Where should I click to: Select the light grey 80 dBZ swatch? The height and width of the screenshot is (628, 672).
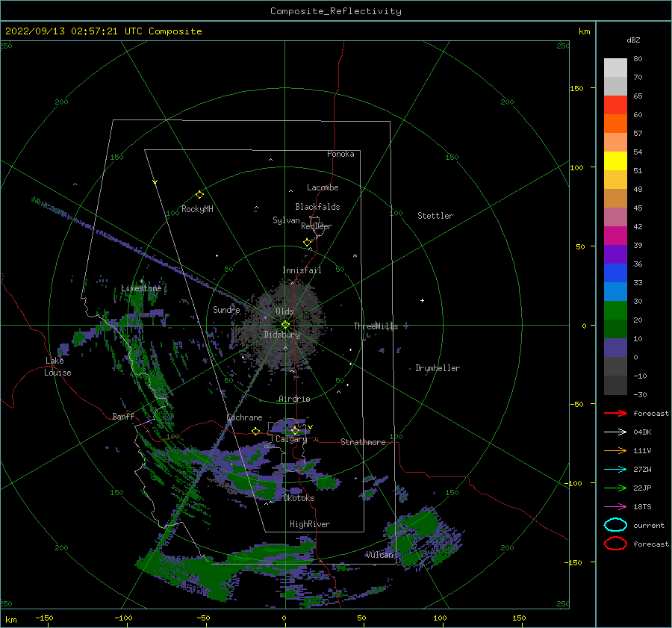pos(615,67)
